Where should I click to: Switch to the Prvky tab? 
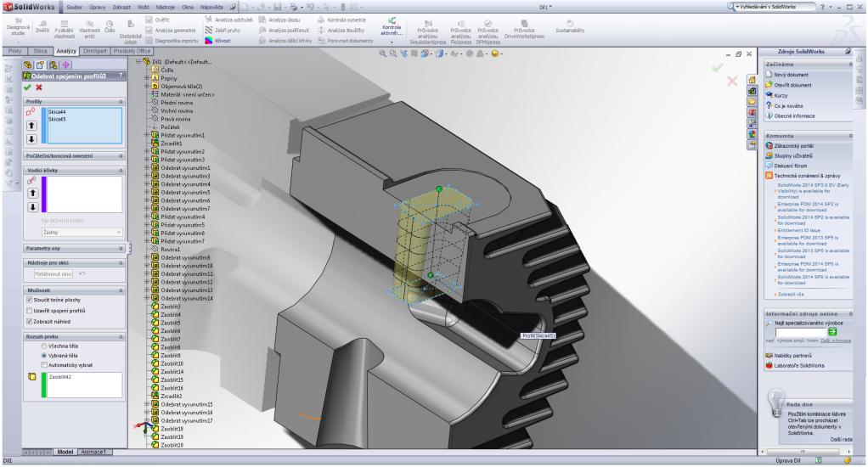(x=14, y=51)
